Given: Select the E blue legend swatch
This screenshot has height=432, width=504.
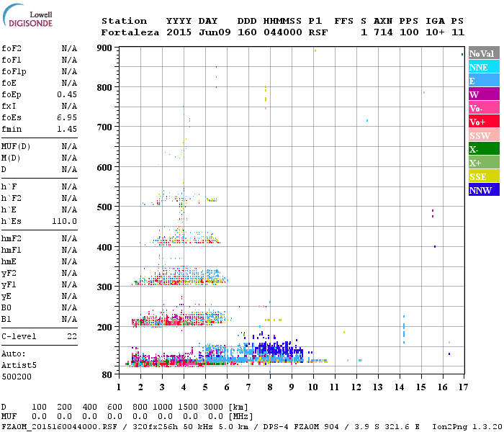Looking at the screenshot, I should [x=484, y=81].
